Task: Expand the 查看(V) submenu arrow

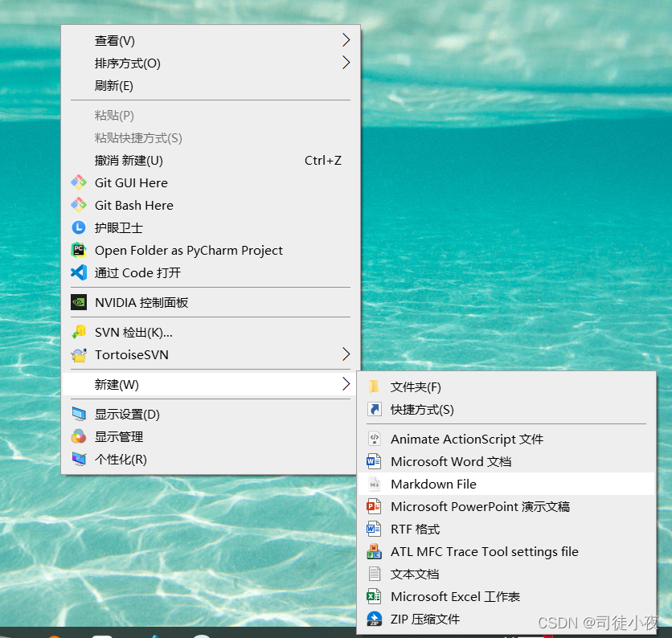Action: [x=346, y=39]
